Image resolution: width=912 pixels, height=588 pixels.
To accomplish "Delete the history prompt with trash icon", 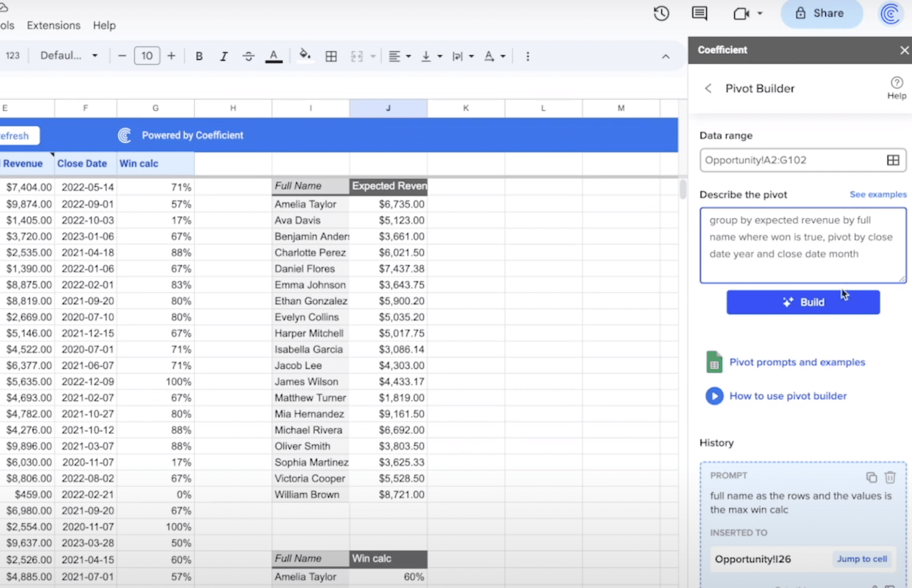I will 890,477.
